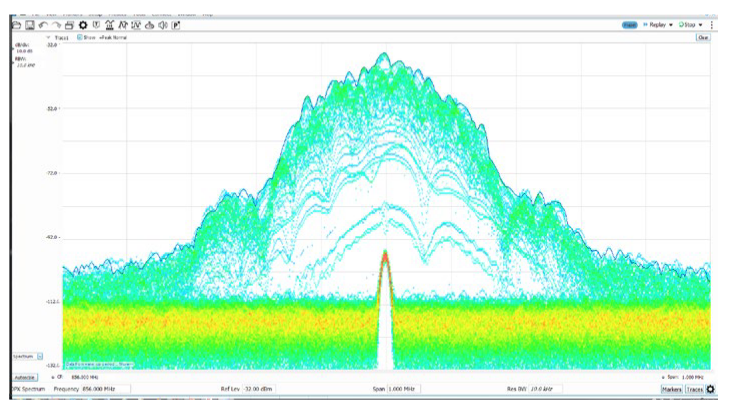Click the Autoscale button
The image size is (729, 411).
(x=25, y=377)
